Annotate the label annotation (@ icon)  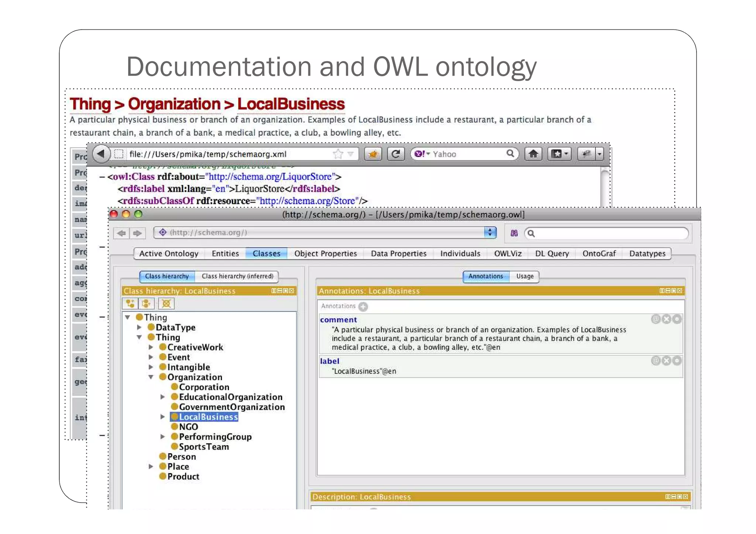pos(656,361)
